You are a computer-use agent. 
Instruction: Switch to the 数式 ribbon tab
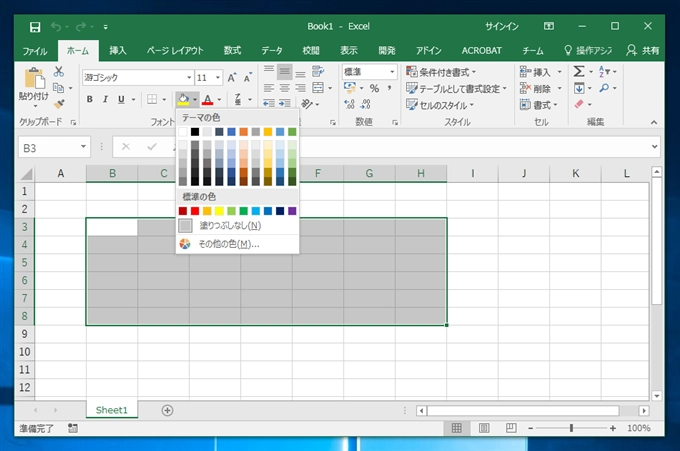(x=232, y=50)
